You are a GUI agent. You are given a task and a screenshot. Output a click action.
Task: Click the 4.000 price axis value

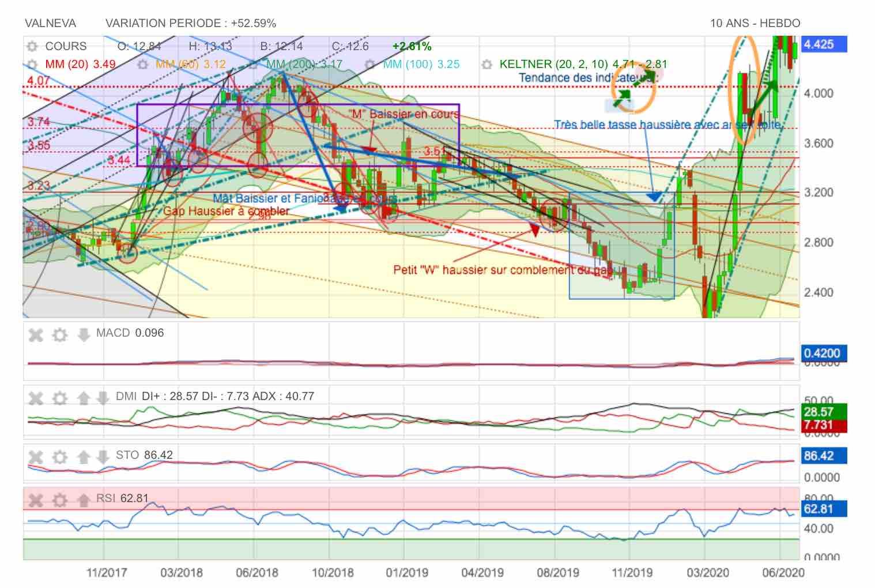click(819, 93)
